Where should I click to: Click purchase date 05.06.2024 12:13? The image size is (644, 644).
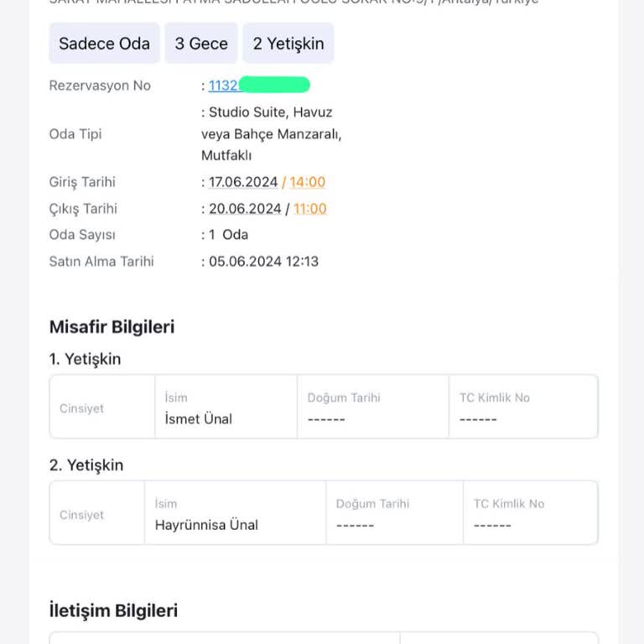pos(263,261)
